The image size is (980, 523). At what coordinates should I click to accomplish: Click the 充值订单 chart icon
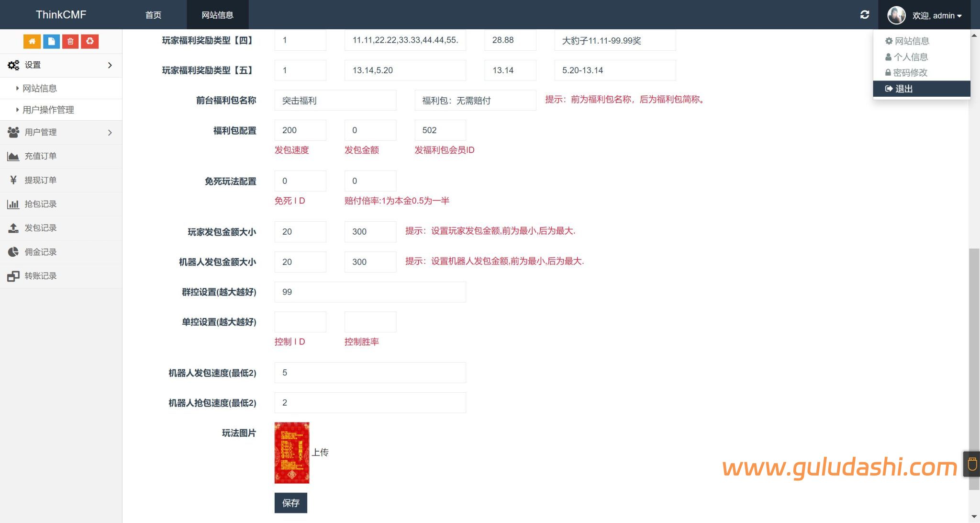13,156
